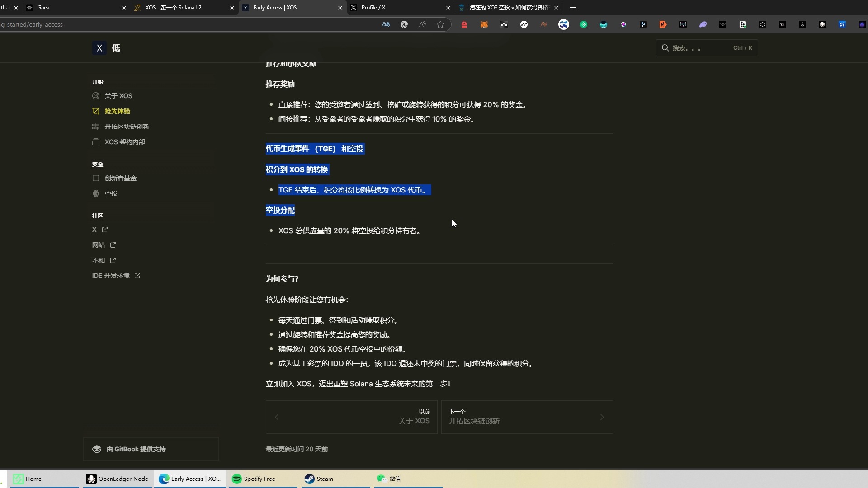Open the Phantom ghost wallet extension
The width and height of the screenshot is (868, 488).
click(703, 24)
